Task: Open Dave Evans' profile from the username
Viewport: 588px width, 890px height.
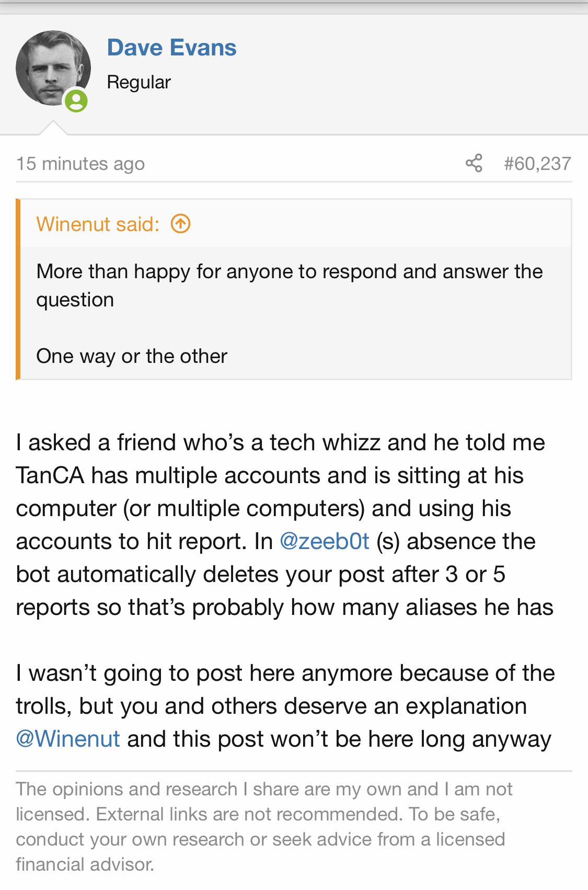Action: (171, 48)
